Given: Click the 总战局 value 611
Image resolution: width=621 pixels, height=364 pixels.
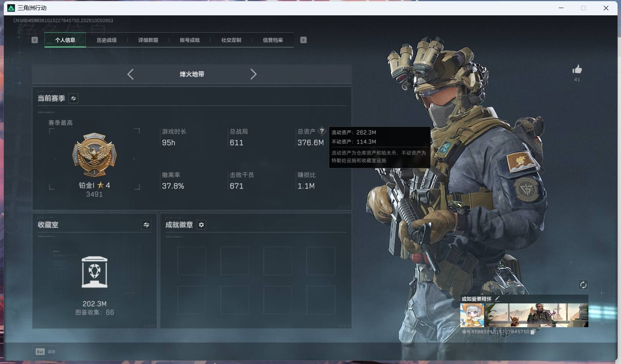Looking at the screenshot, I should [236, 143].
